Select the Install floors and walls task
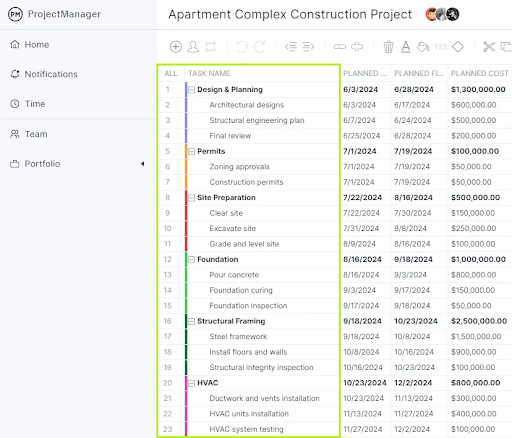 coord(248,352)
